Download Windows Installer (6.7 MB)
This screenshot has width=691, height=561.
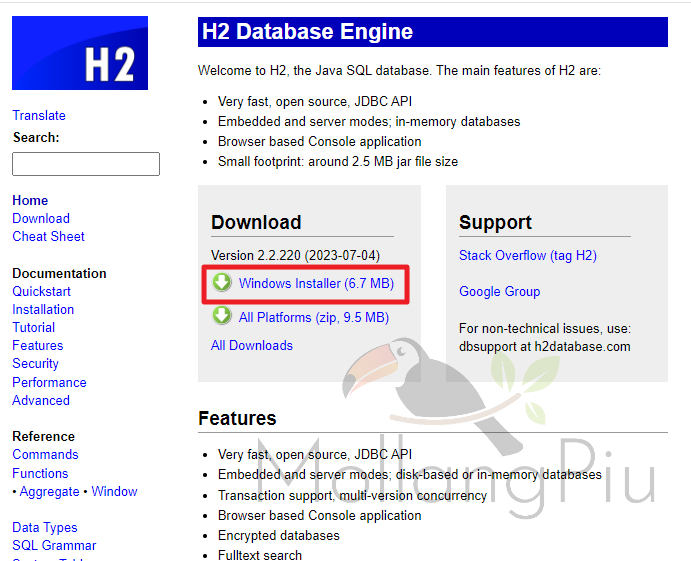[x=316, y=283]
